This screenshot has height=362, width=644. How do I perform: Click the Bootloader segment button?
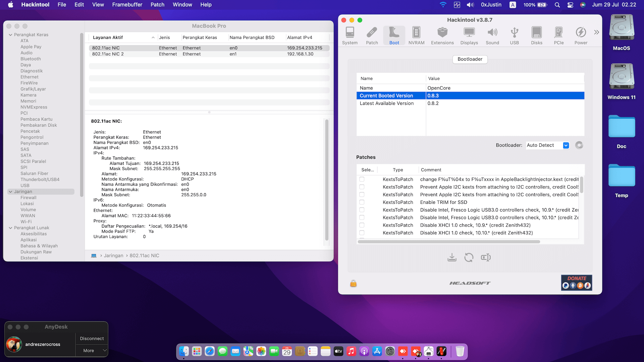click(470, 59)
